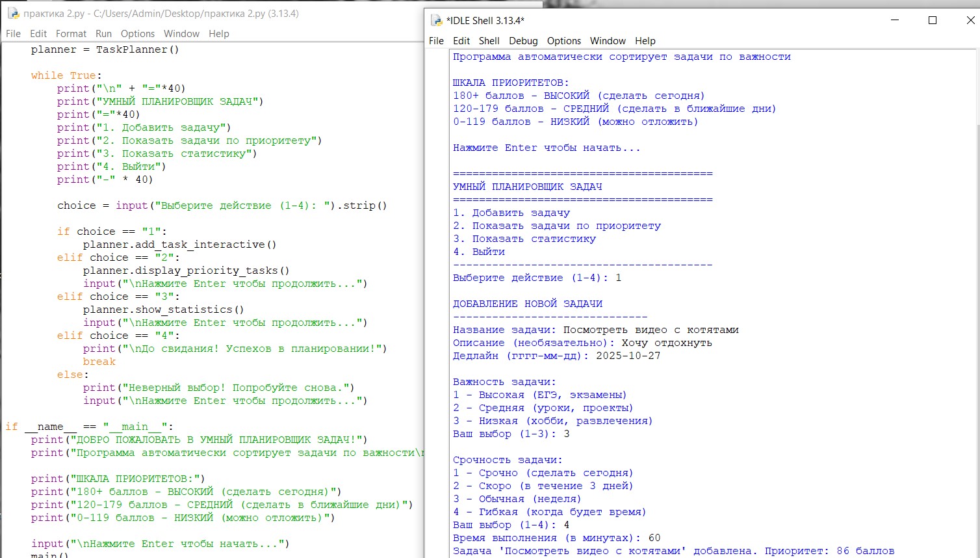Image resolution: width=980 pixels, height=558 pixels.
Task: Open the editor window's File menu
Action: tap(13, 34)
